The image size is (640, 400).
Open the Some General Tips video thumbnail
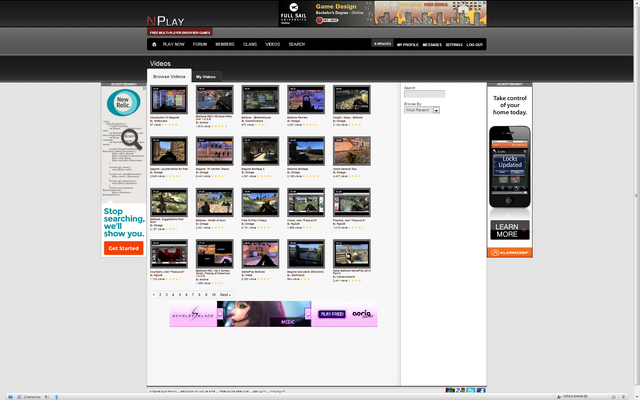[x=352, y=151]
